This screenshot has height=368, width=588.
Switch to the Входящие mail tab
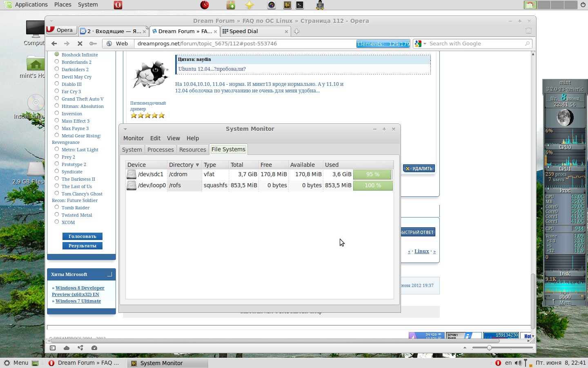click(x=113, y=31)
